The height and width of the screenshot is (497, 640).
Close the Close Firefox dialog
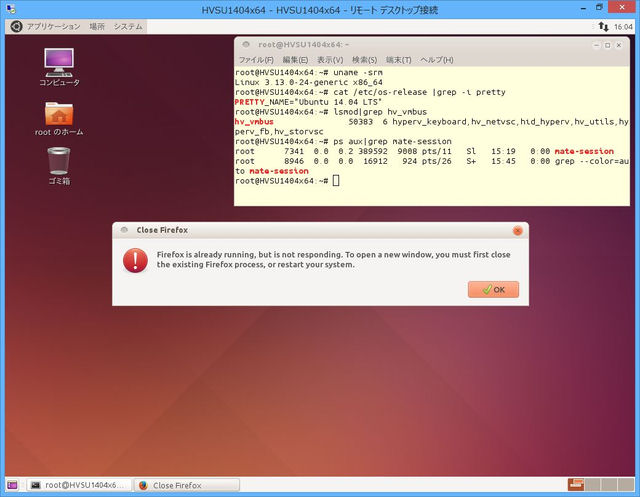[518, 231]
